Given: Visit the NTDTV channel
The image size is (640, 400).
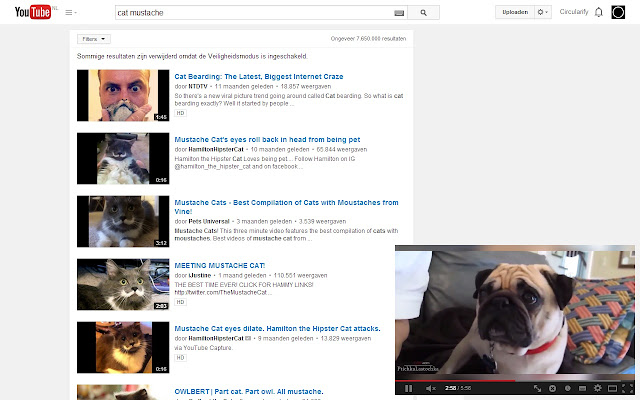Looking at the screenshot, I should point(198,87).
